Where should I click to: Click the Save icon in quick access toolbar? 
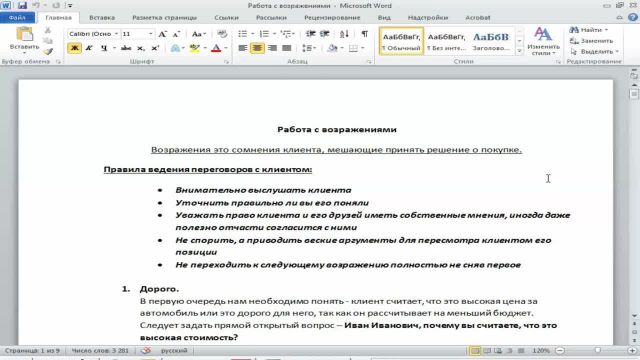22,6
